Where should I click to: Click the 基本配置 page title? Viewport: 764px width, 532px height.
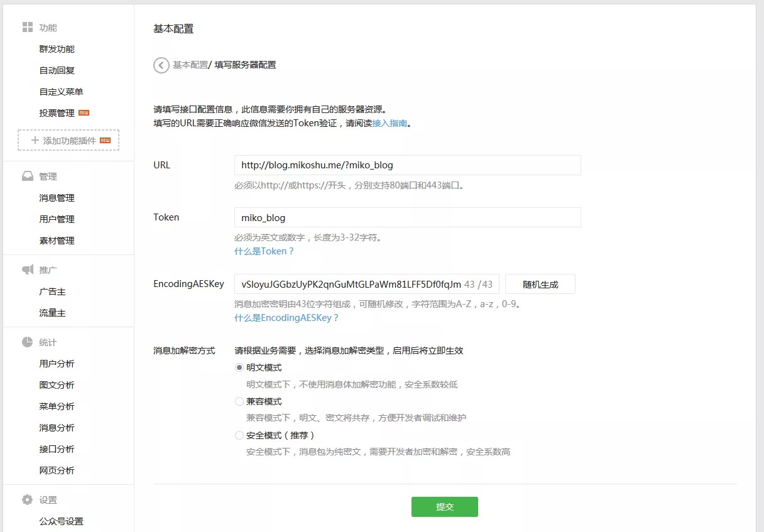(173, 29)
